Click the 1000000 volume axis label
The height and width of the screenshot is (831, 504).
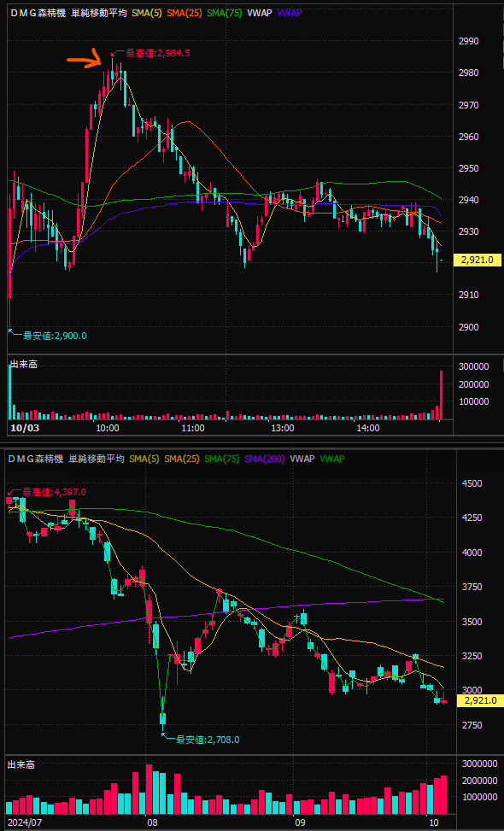(479, 797)
